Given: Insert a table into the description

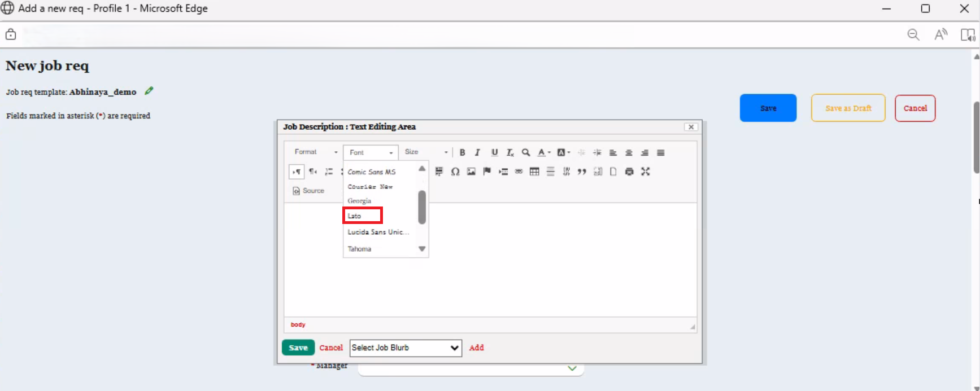Looking at the screenshot, I should pyautogui.click(x=534, y=172).
